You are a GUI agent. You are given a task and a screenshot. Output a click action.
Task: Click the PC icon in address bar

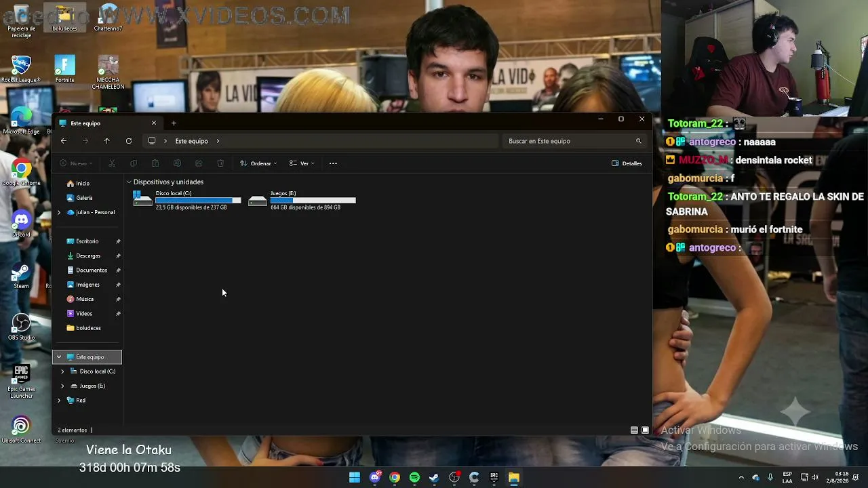(152, 141)
